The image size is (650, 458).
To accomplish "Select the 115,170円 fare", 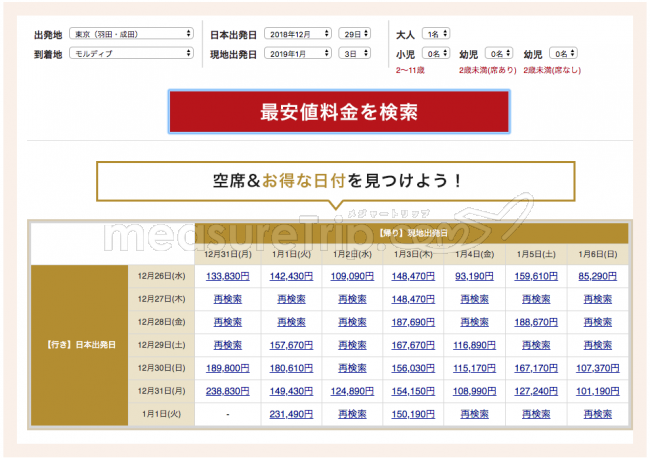I will point(474,368).
